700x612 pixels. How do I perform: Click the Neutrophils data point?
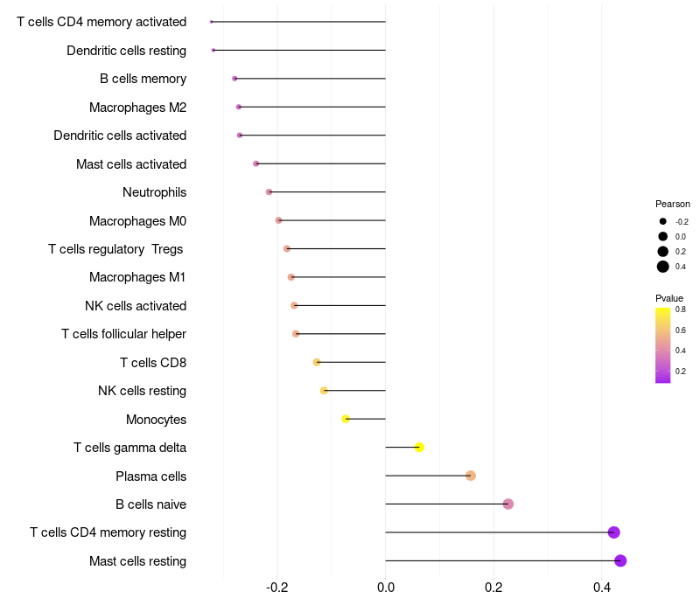click(x=269, y=191)
